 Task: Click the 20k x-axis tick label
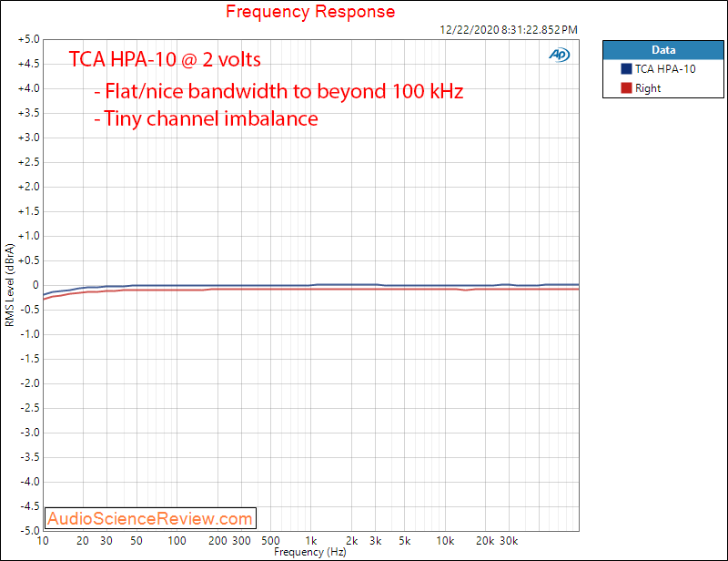(485, 541)
